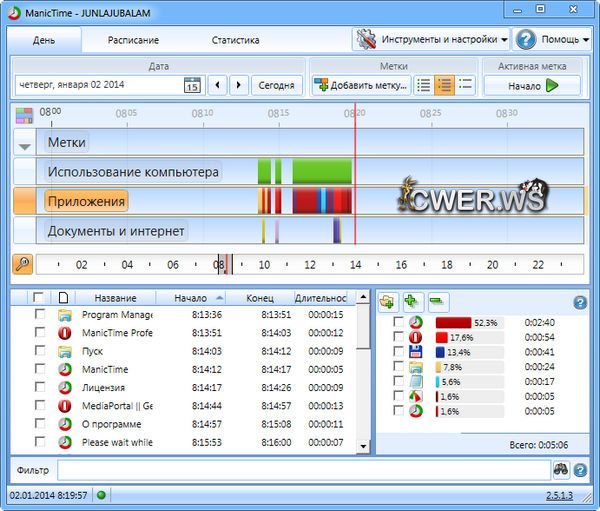Image resolution: width=600 pixels, height=511 pixels.
Task: Select the Использование компьютера timeline label
Action: 133,171
